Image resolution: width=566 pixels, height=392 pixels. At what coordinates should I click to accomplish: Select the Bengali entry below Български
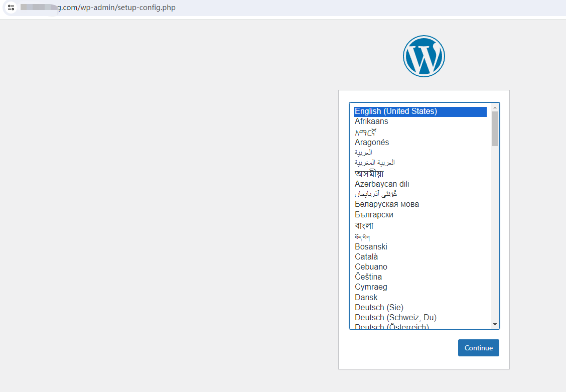click(420, 225)
